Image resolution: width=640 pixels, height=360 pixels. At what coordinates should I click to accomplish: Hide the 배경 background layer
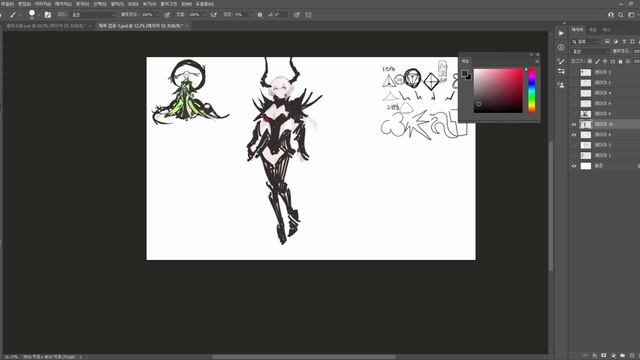click(x=574, y=166)
